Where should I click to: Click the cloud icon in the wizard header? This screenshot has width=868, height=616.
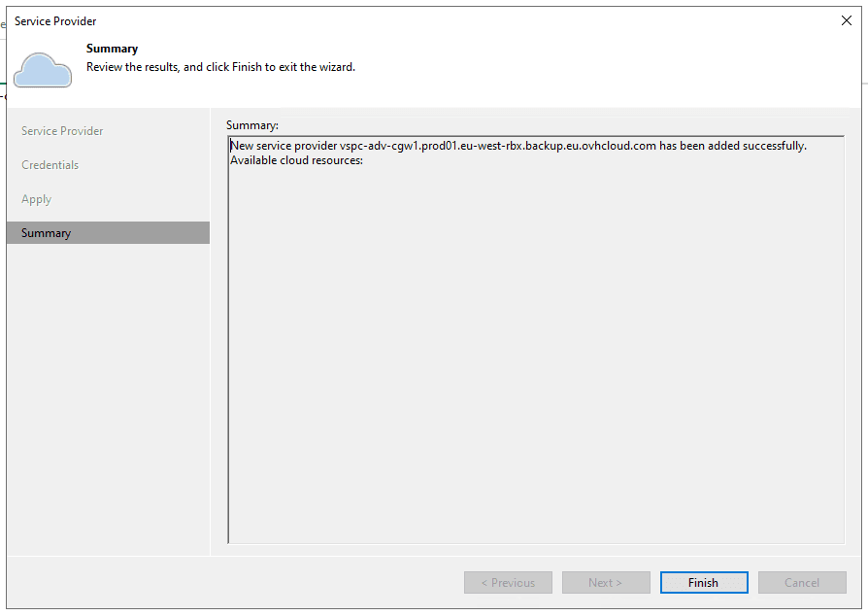pyautogui.click(x=43, y=70)
